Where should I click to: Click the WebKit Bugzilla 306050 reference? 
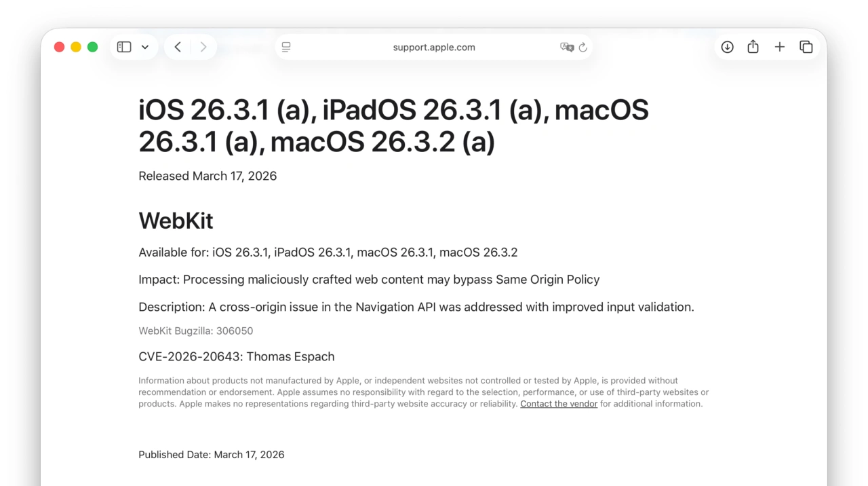coord(195,331)
